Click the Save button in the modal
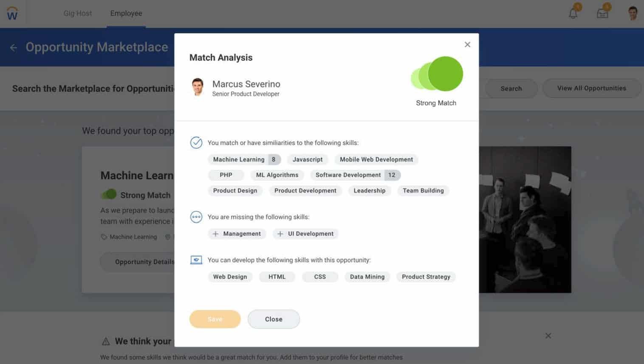 pyautogui.click(x=215, y=319)
